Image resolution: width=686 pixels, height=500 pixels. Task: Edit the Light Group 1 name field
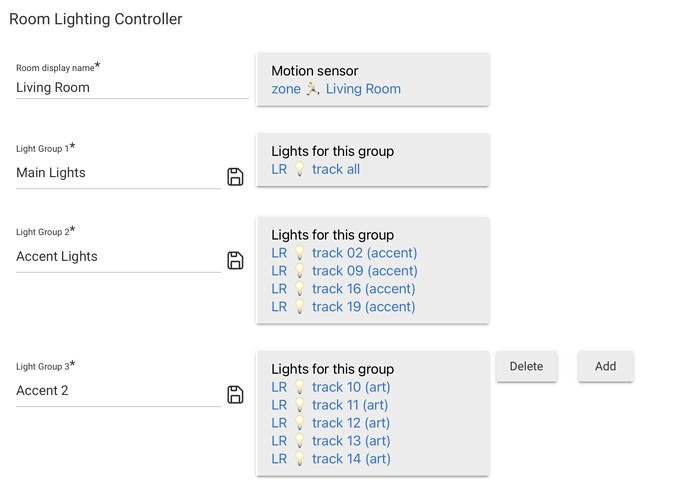119,173
